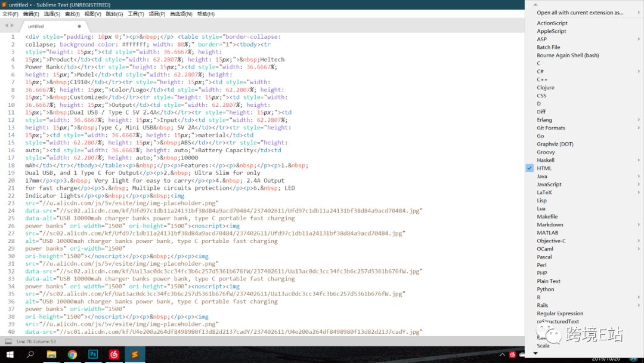Choose Groovy syntax
Viewport: 644px width, 363px height.
pos(546,152)
